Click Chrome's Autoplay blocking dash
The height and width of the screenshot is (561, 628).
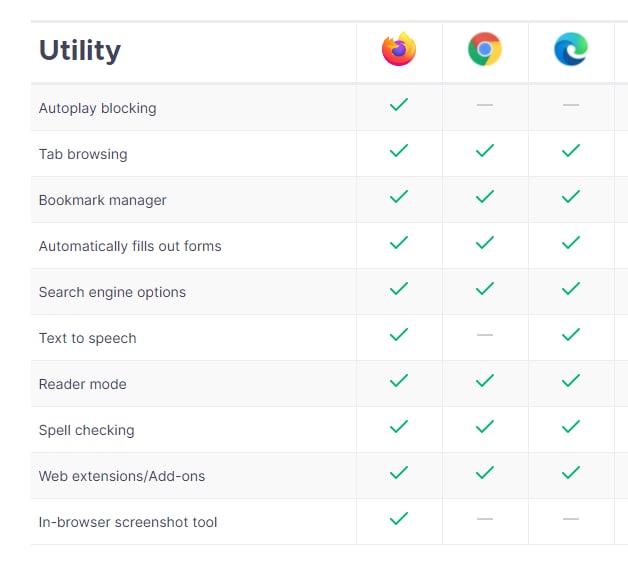(485, 105)
